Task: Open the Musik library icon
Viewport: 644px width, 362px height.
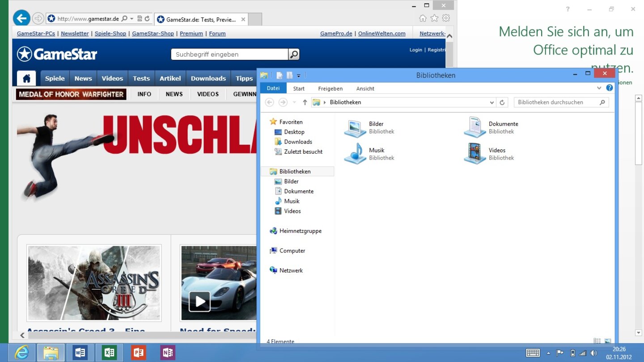Action: tap(355, 154)
